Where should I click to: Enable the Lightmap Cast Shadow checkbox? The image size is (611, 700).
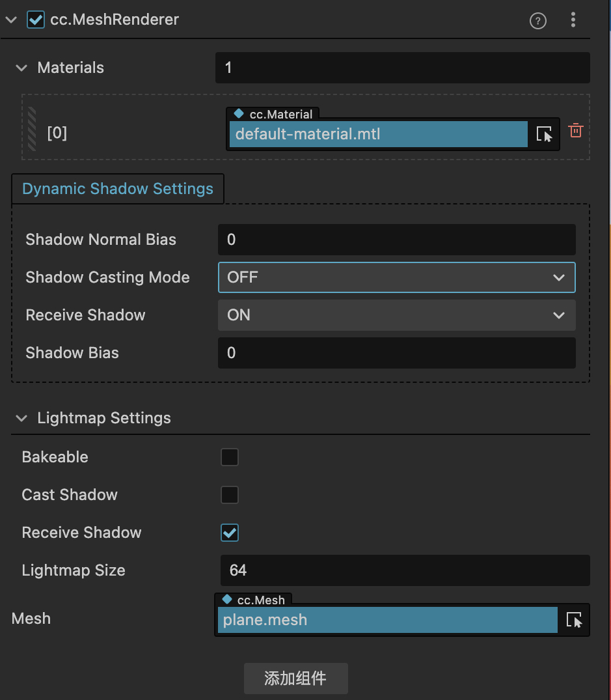[230, 495]
